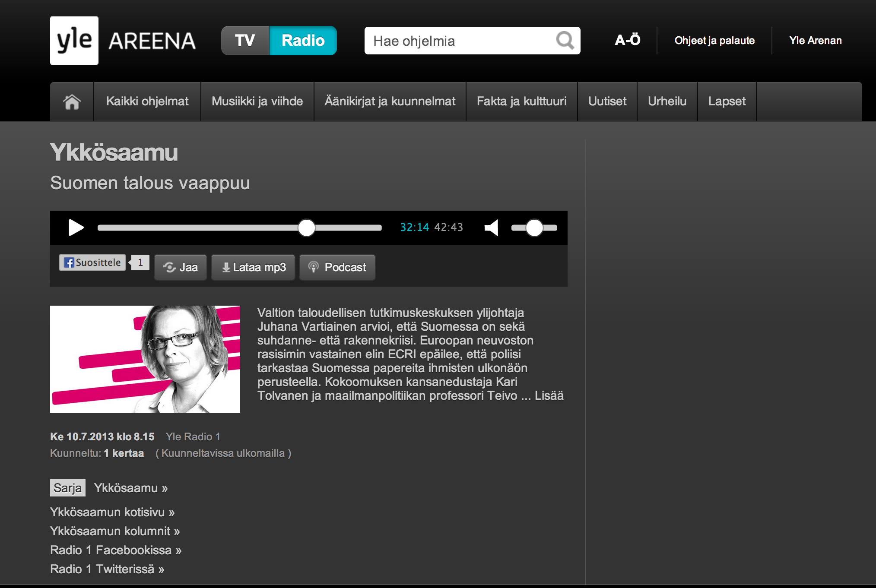Mute audio with the speaker icon
Viewport: 876px width, 588px height.
492,228
